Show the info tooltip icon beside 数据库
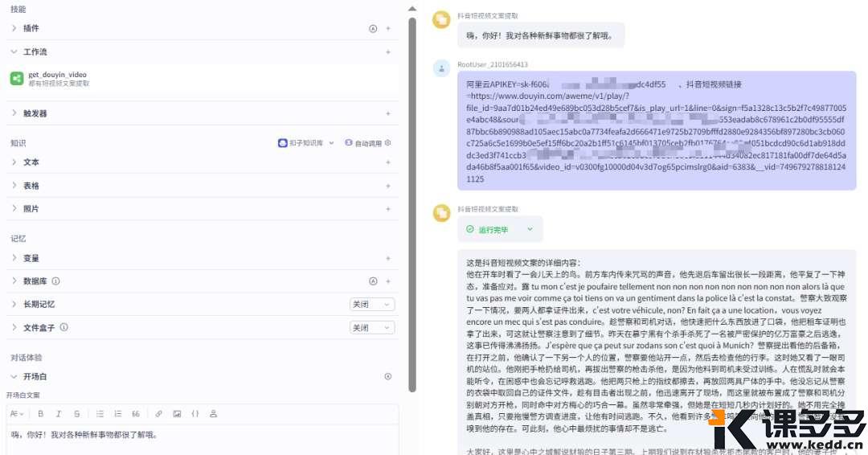 click(55, 281)
